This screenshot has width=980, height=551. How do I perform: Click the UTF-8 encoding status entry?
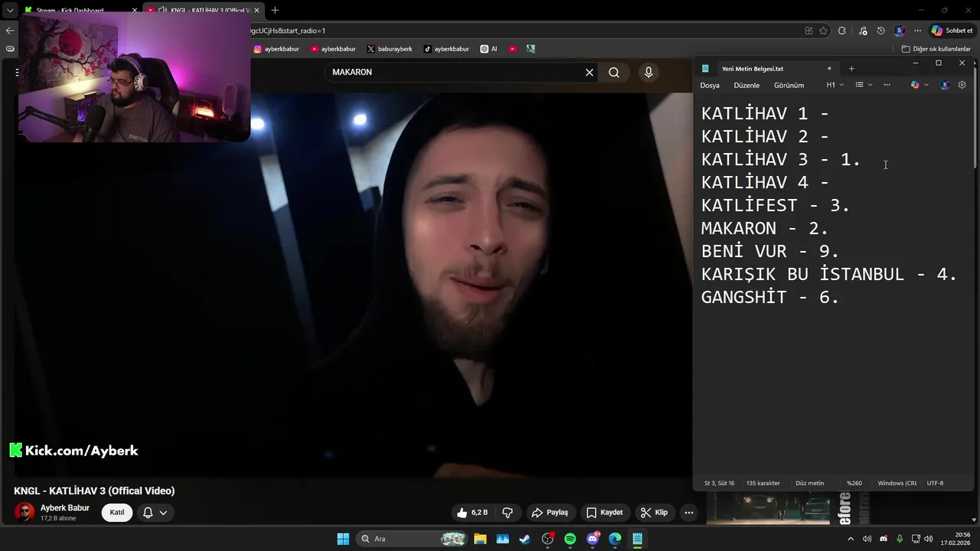[935, 484]
